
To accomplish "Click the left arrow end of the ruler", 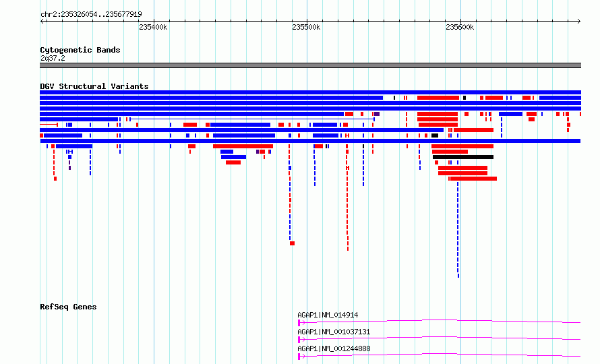I will (42, 21).
